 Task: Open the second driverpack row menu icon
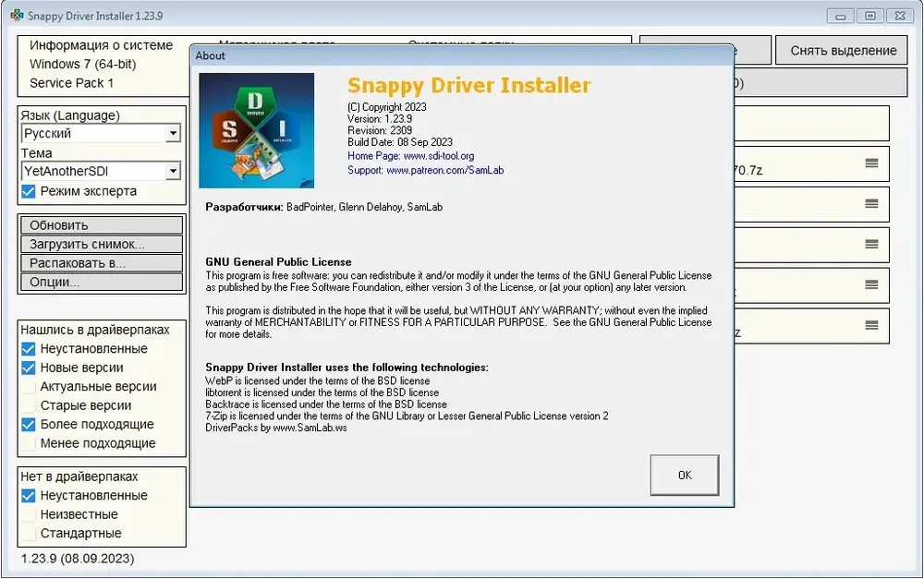point(871,204)
